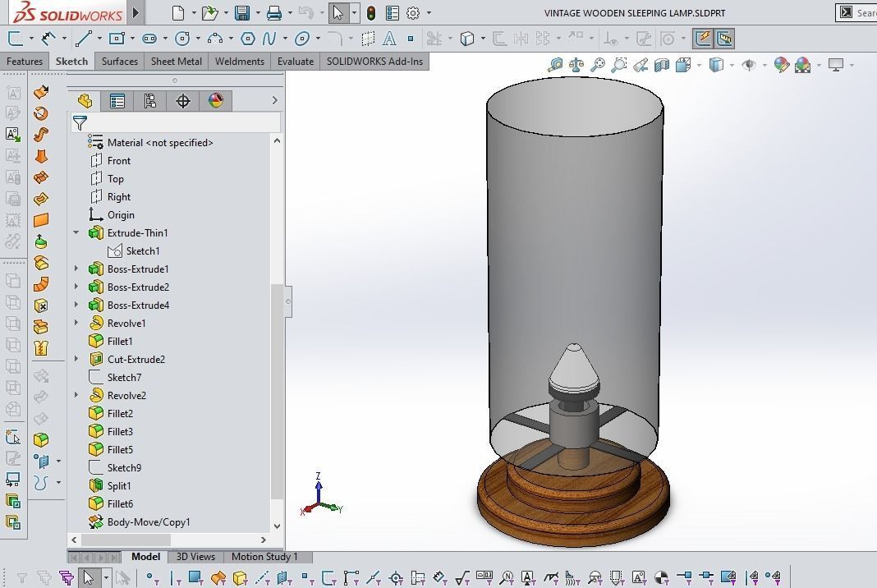Select the Ellipse sketch tool

tap(302, 39)
